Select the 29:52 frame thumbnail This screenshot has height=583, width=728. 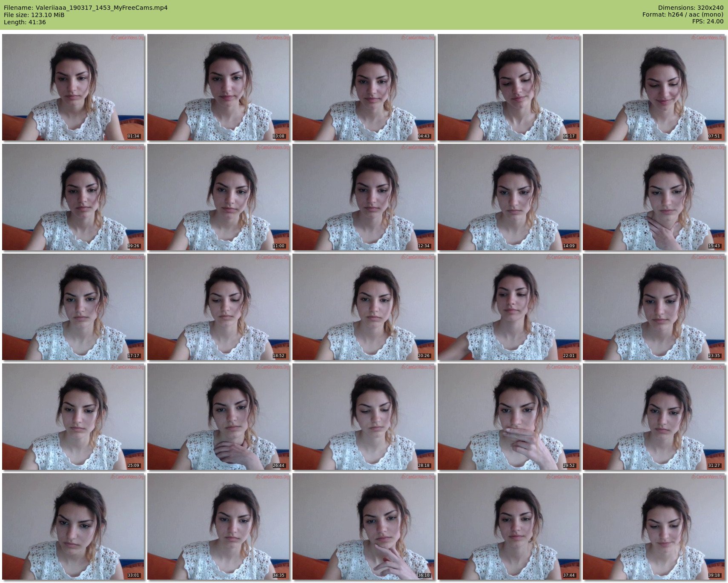509,417
